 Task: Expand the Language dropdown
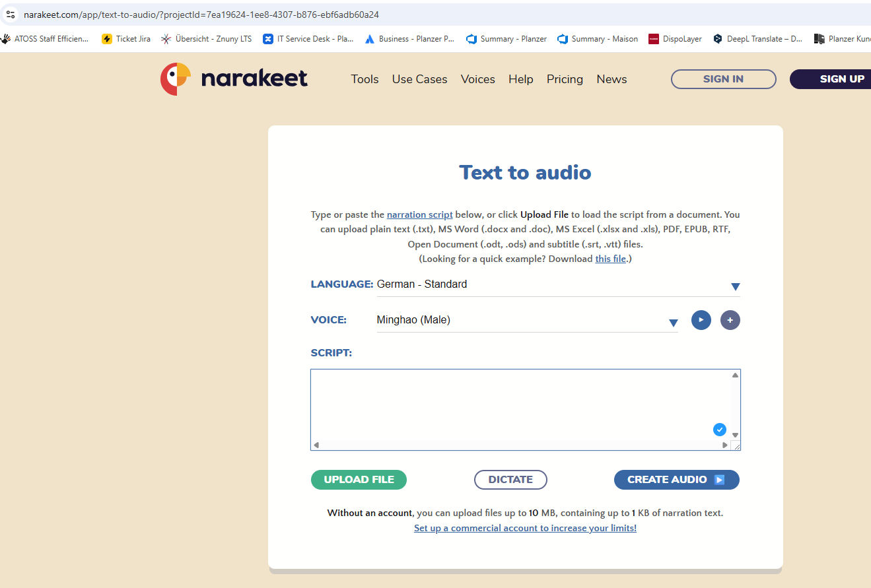735,286
